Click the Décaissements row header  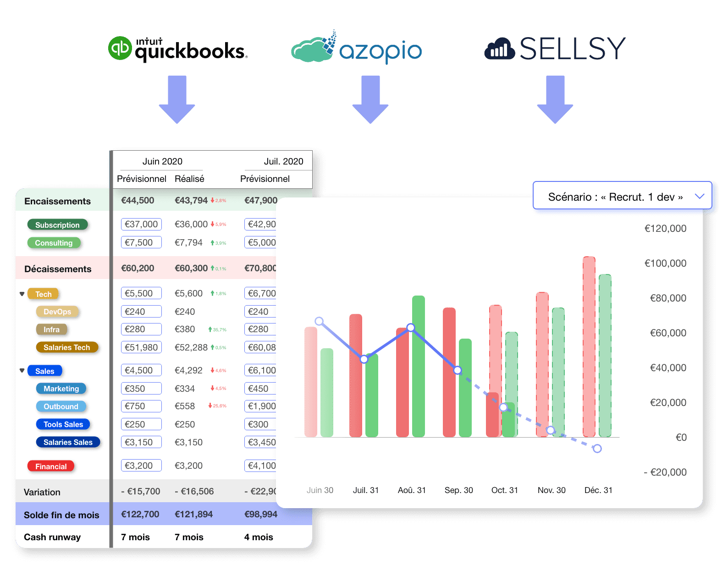(x=58, y=269)
